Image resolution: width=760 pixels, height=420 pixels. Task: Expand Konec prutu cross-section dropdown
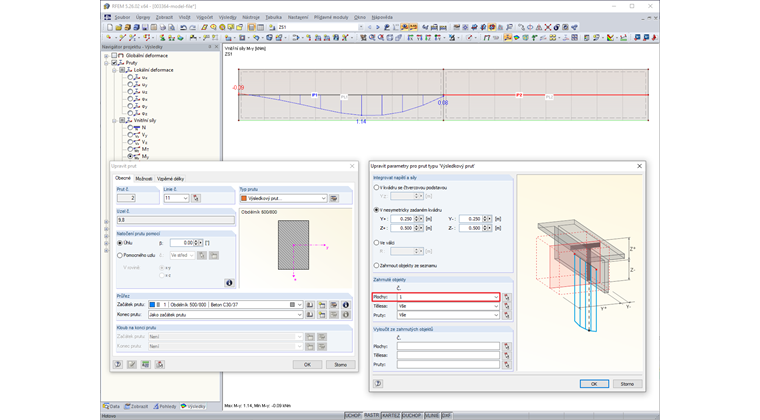click(x=299, y=315)
